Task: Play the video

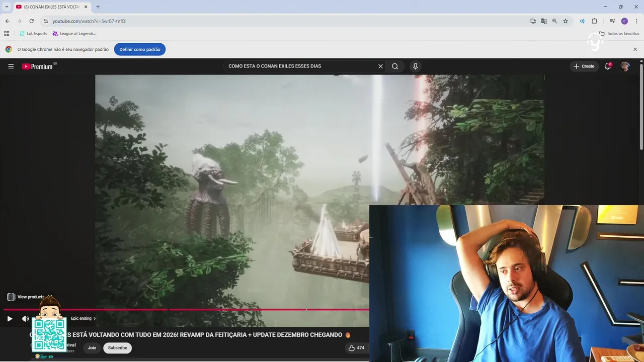Action: 10,318
